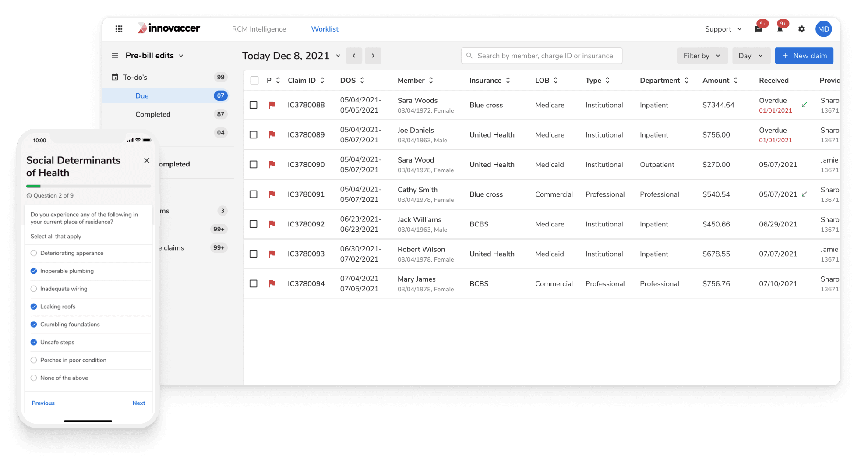
Task: Sort by Claim ID column arrows
Action: (322, 80)
